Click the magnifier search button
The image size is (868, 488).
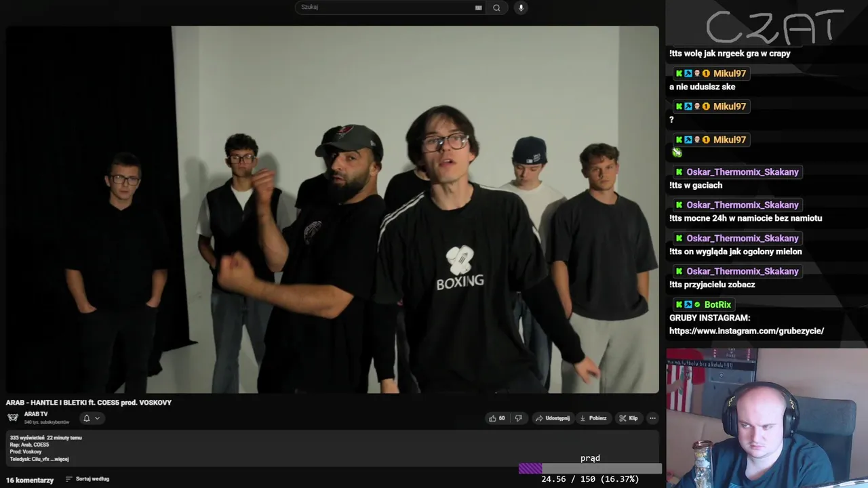tap(496, 7)
